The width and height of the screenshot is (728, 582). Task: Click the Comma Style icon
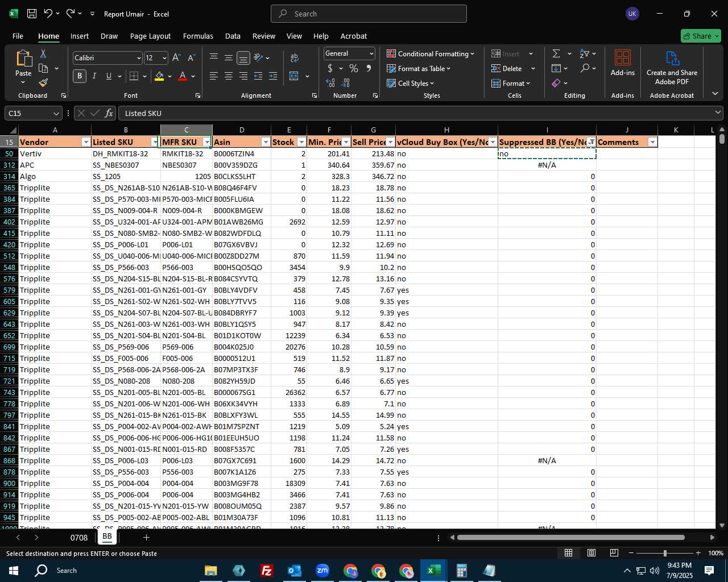pos(369,68)
